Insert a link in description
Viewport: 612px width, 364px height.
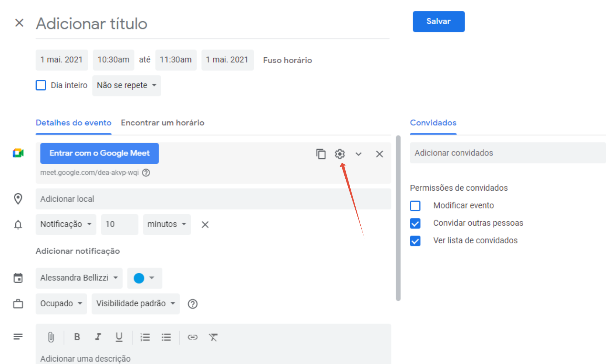click(x=193, y=337)
